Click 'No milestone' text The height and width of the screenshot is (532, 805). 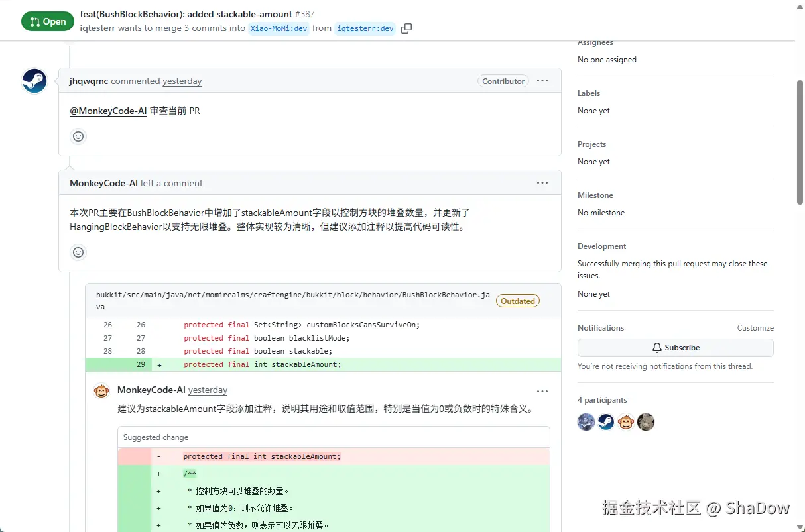click(601, 213)
